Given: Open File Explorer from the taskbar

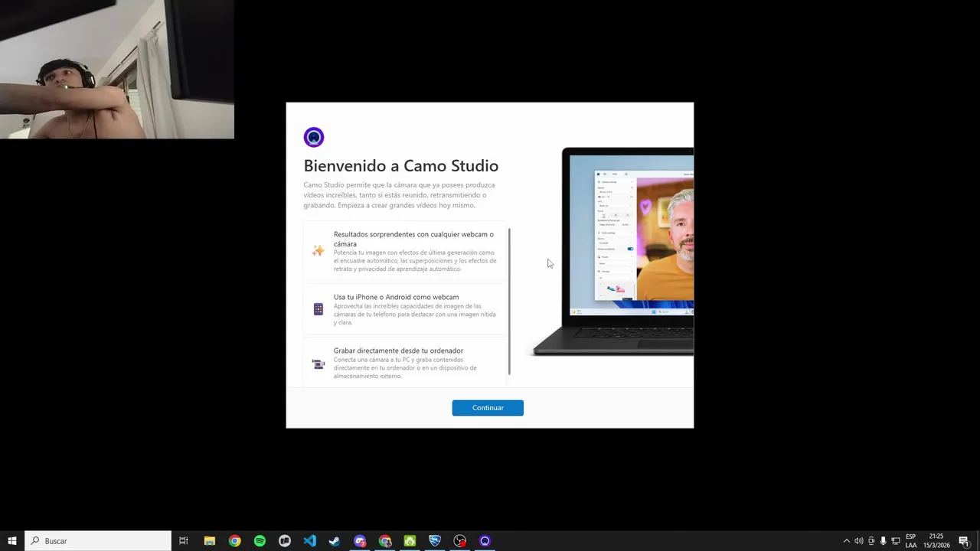Looking at the screenshot, I should 209,541.
